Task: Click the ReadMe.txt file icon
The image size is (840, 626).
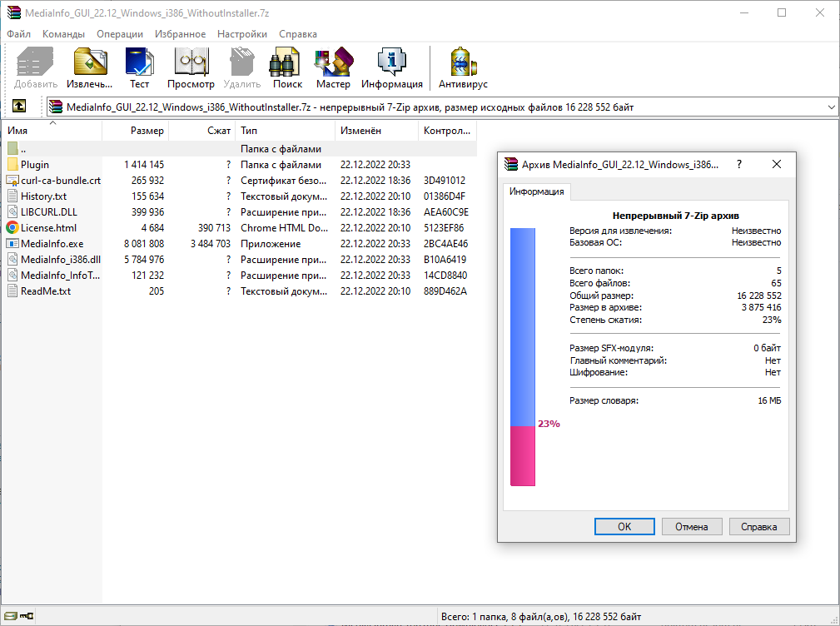Action: coord(12,291)
